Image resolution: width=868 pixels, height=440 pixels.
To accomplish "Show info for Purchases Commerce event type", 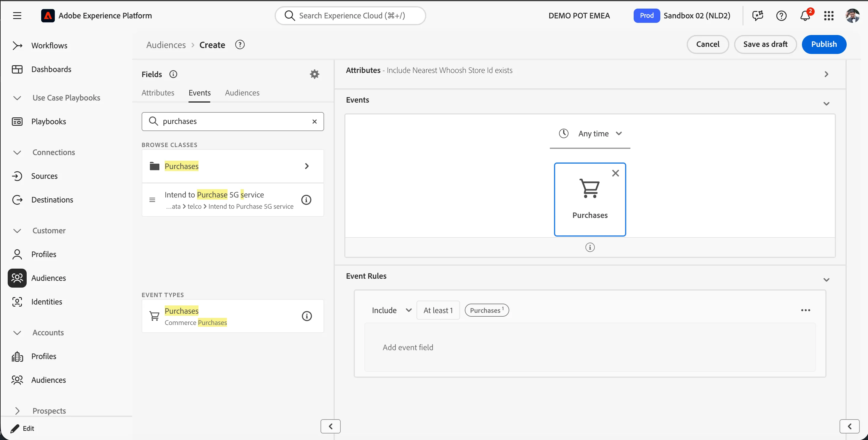I will click(306, 316).
